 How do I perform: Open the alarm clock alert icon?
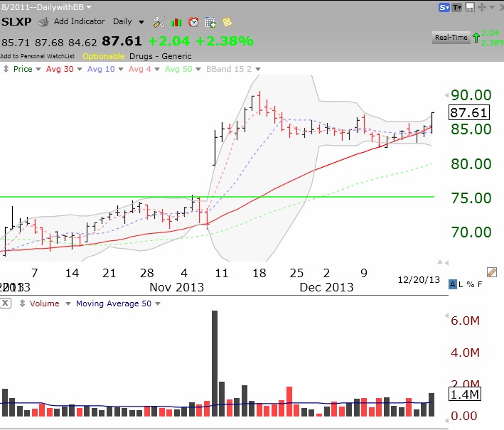(193, 22)
